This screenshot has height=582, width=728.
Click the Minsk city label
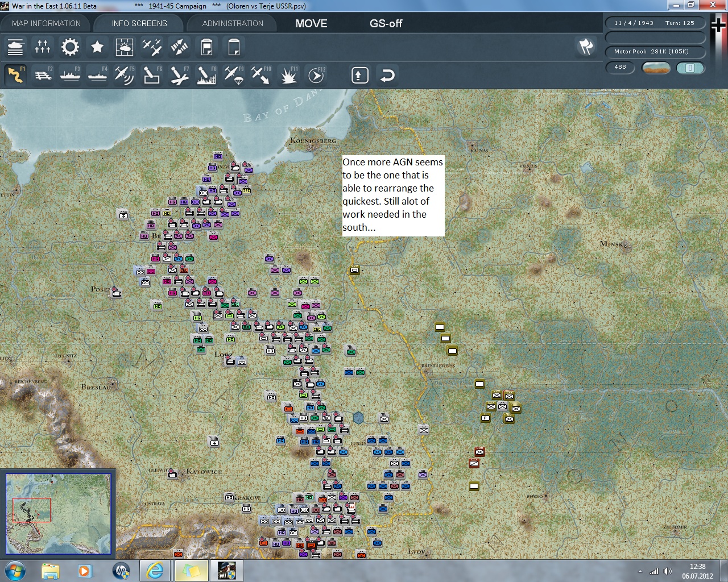(x=612, y=244)
